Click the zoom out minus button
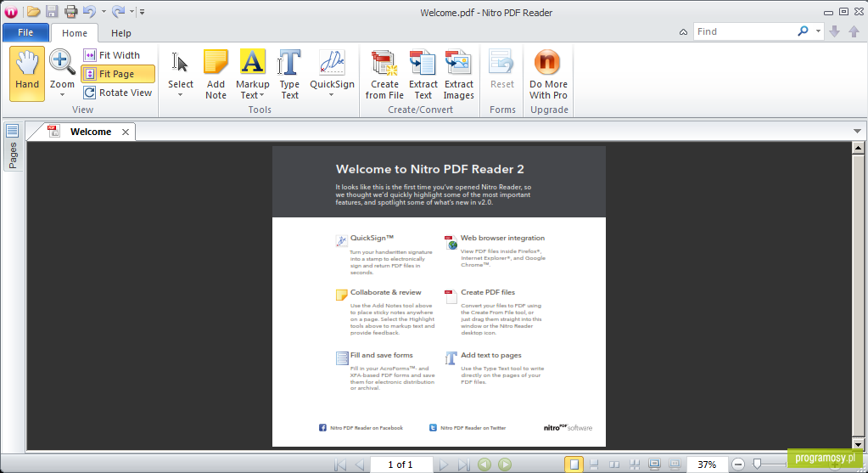 click(x=738, y=465)
